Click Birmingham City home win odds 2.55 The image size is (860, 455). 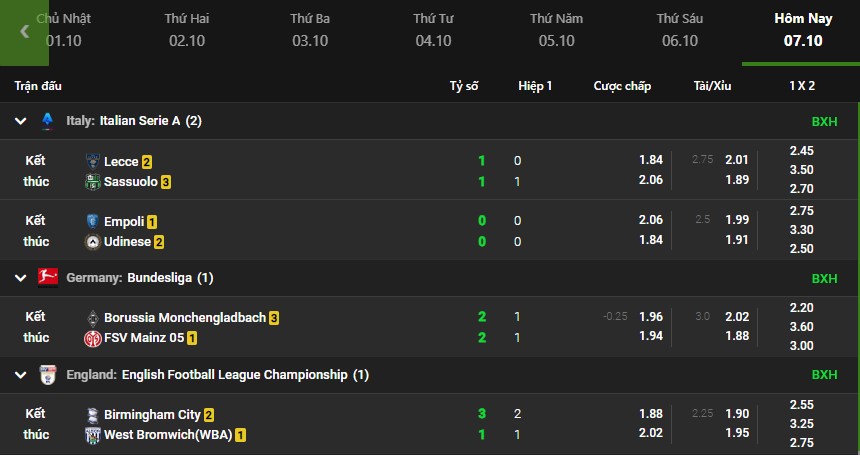click(x=801, y=405)
